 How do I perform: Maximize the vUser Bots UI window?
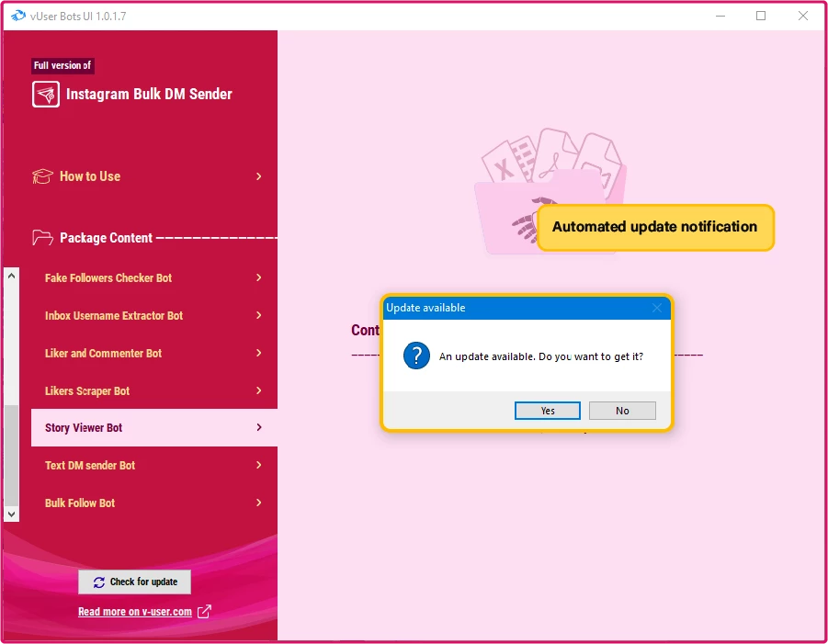coord(761,16)
